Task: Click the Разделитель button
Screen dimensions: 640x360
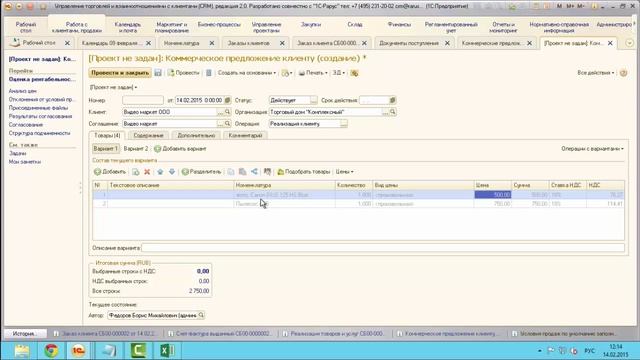Action: point(201,172)
